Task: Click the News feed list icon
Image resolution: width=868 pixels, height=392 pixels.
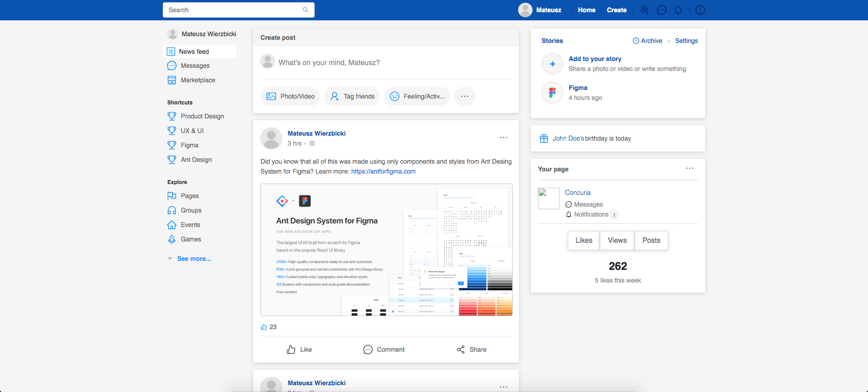Action: 171,52
